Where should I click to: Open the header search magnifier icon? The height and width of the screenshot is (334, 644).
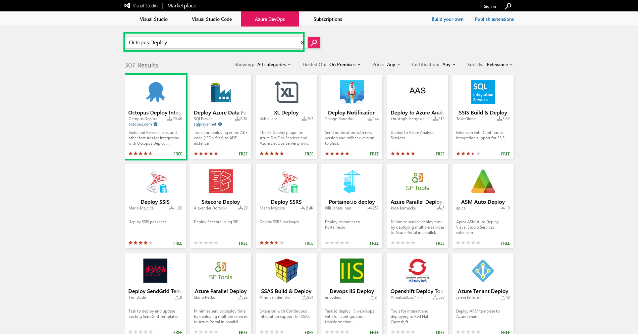pos(508,6)
